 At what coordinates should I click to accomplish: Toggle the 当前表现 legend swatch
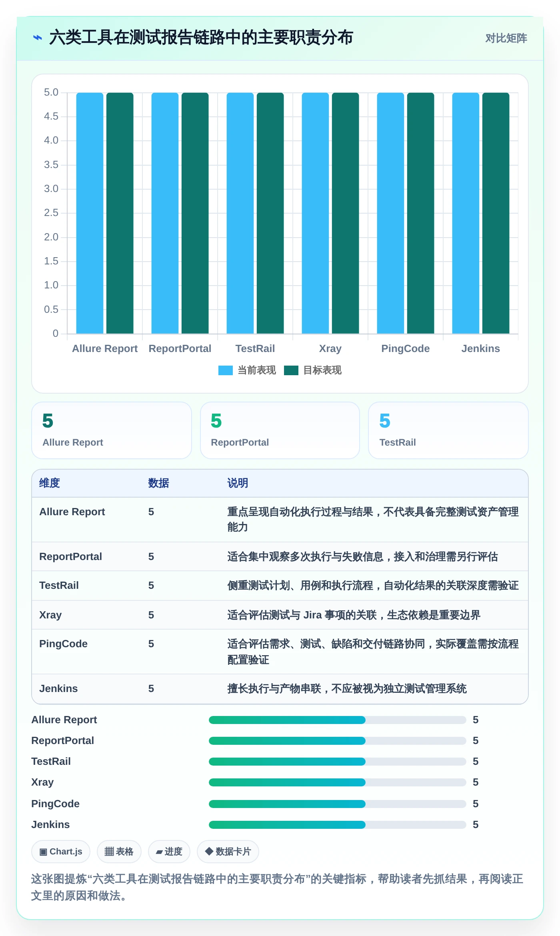(x=225, y=370)
